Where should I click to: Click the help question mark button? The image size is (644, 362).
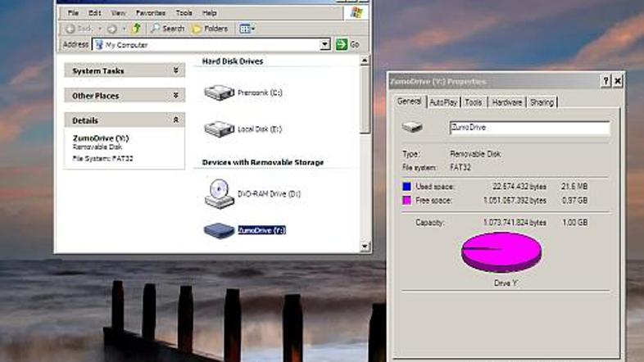click(x=605, y=81)
